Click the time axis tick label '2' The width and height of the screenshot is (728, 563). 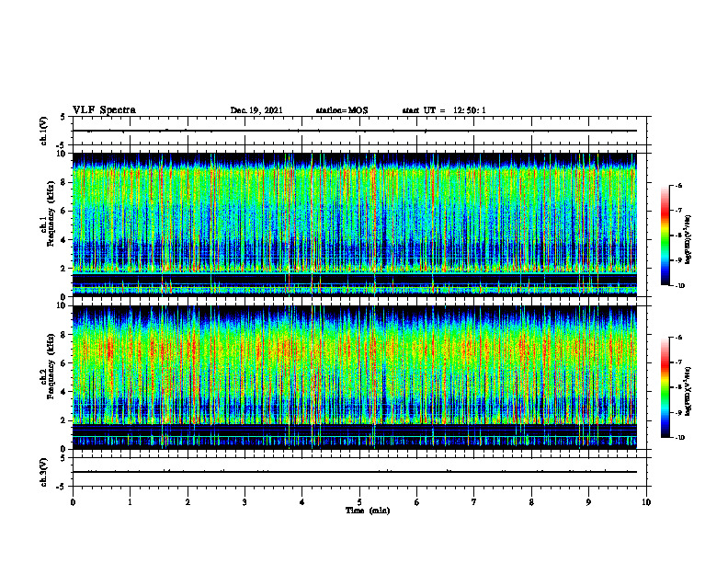click(188, 502)
